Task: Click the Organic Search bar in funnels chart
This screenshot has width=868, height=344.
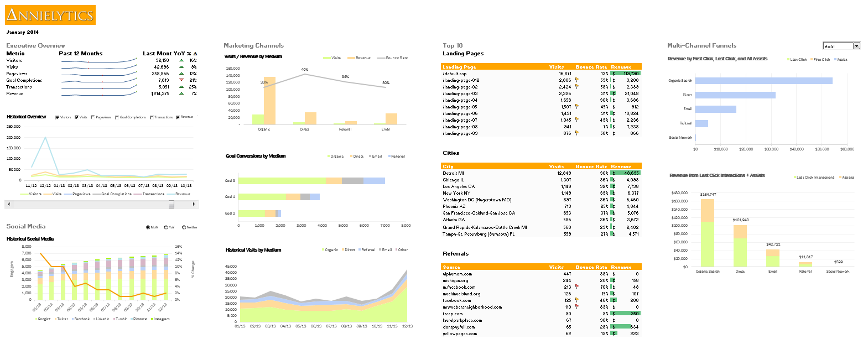Action: tap(763, 81)
